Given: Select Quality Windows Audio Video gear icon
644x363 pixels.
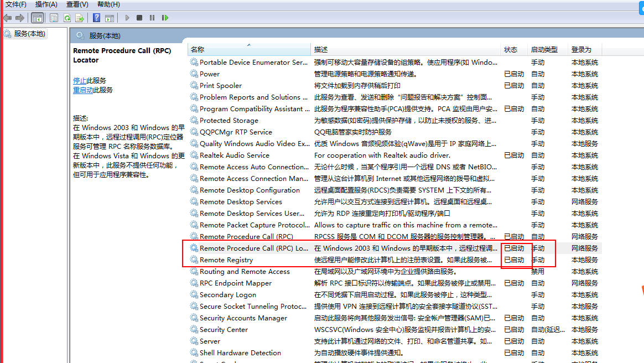Looking at the screenshot, I should point(194,143).
